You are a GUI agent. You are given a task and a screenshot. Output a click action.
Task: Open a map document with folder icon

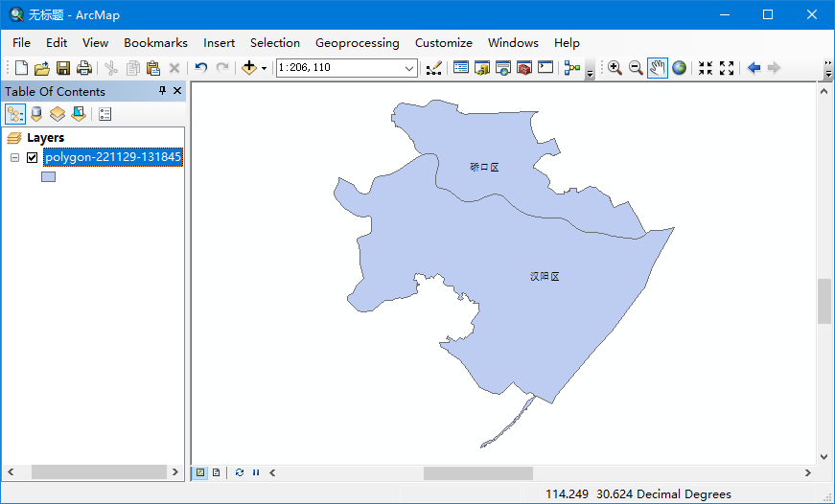point(41,68)
